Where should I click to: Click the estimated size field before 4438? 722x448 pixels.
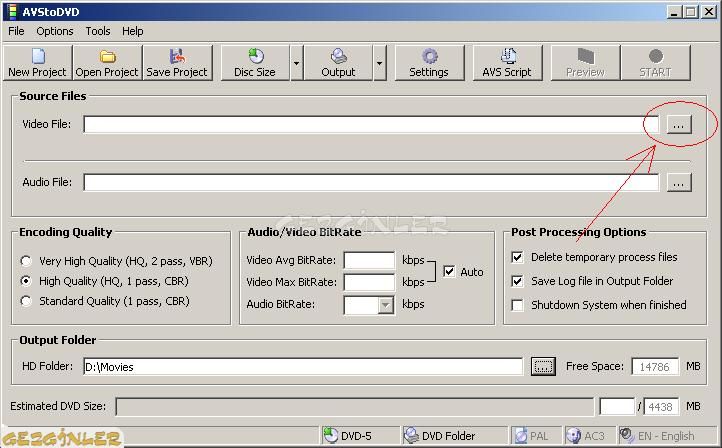point(617,407)
